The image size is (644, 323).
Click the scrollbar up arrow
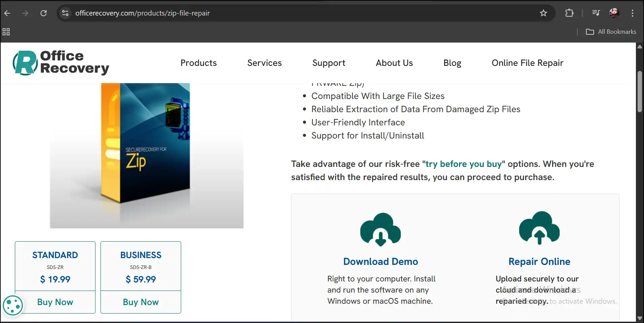[640, 47]
